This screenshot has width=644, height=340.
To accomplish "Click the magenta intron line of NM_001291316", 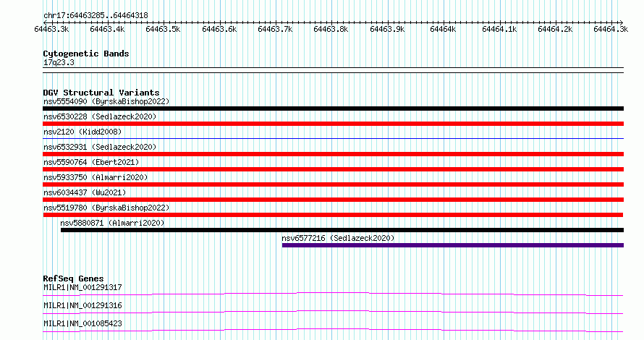I will [x=333, y=312].
